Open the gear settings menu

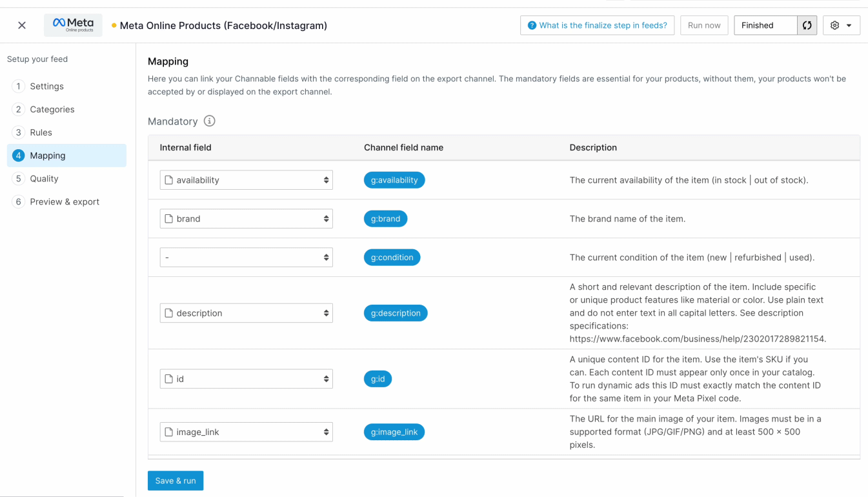point(841,25)
